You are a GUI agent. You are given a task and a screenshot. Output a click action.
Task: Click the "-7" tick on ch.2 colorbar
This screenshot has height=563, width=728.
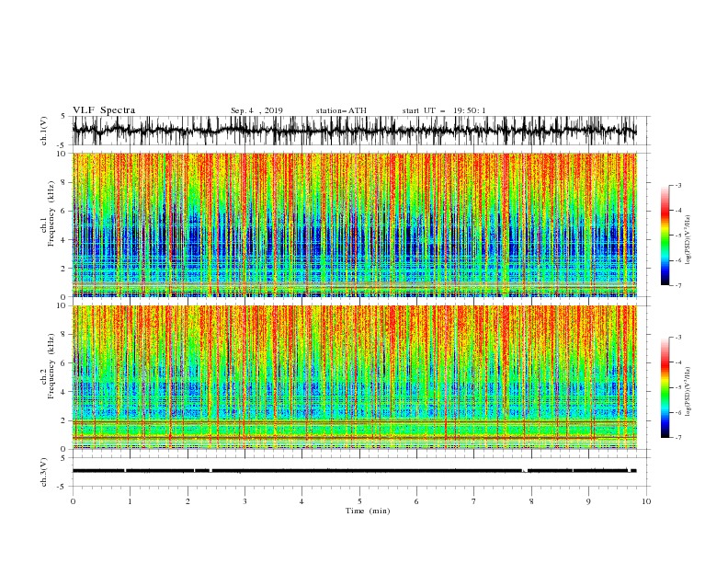[678, 437]
